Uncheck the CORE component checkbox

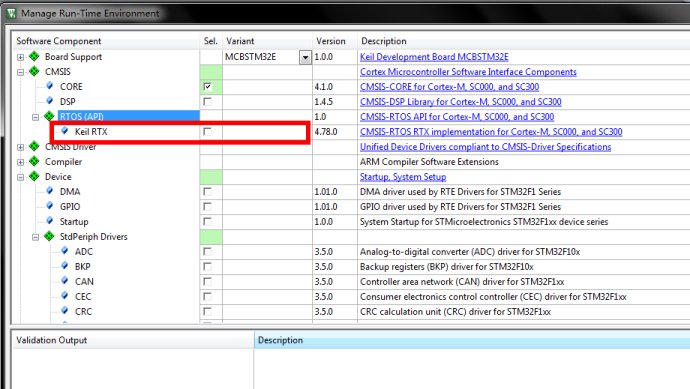coord(207,87)
